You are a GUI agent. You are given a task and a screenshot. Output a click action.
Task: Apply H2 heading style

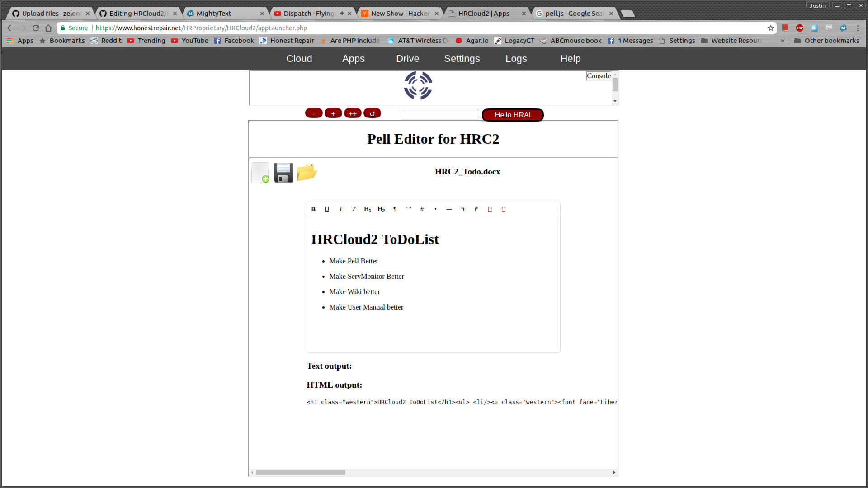(x=382, y=209)
